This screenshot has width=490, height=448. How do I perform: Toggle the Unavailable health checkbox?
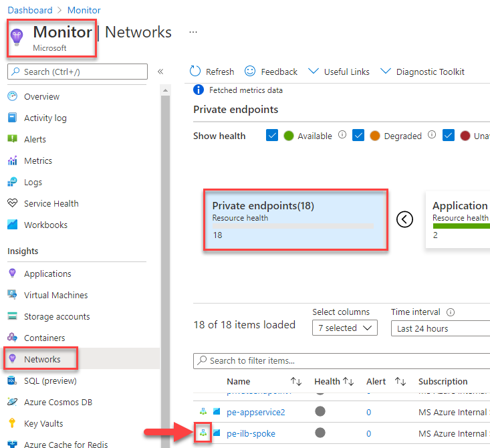(449, 135)
